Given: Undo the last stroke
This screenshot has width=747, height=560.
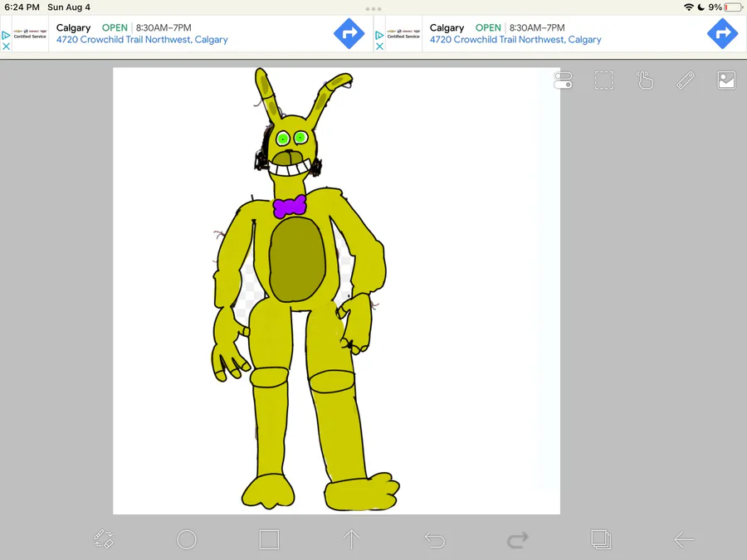Looking at the screenshot, I should tap(434, 539).
